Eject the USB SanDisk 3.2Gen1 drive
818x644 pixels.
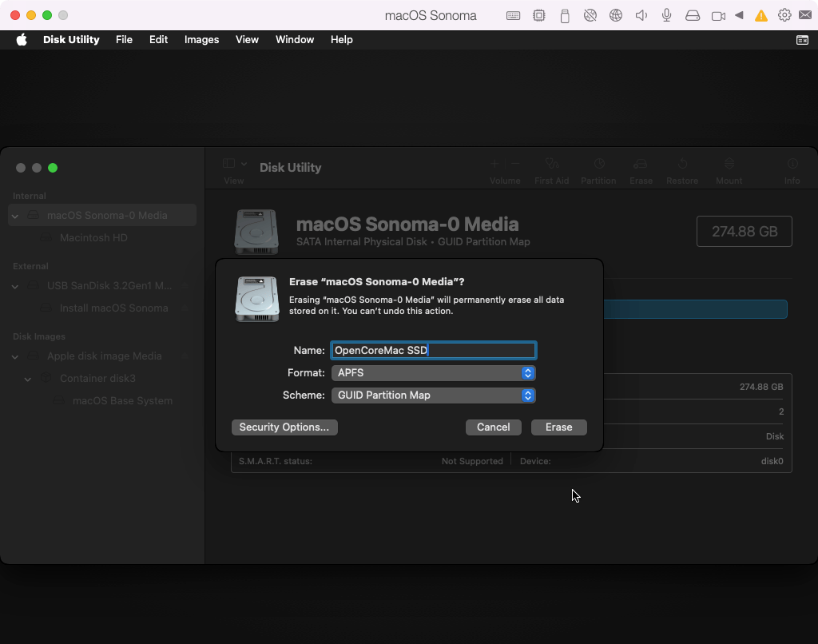(185, 286)
